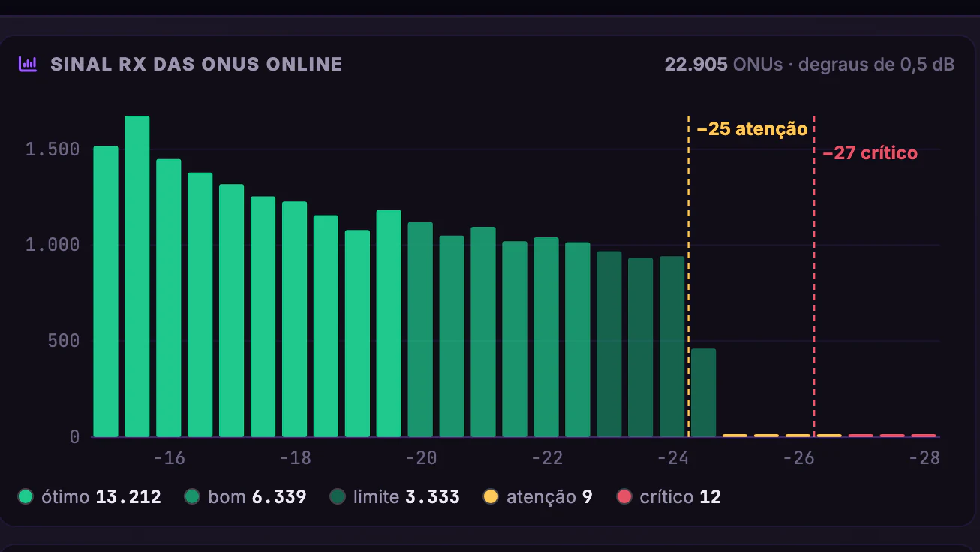Viewport: 980px width, 552px height.
Task: Click the '1.500' y-axis label
Action: click(x=53, y=149)
